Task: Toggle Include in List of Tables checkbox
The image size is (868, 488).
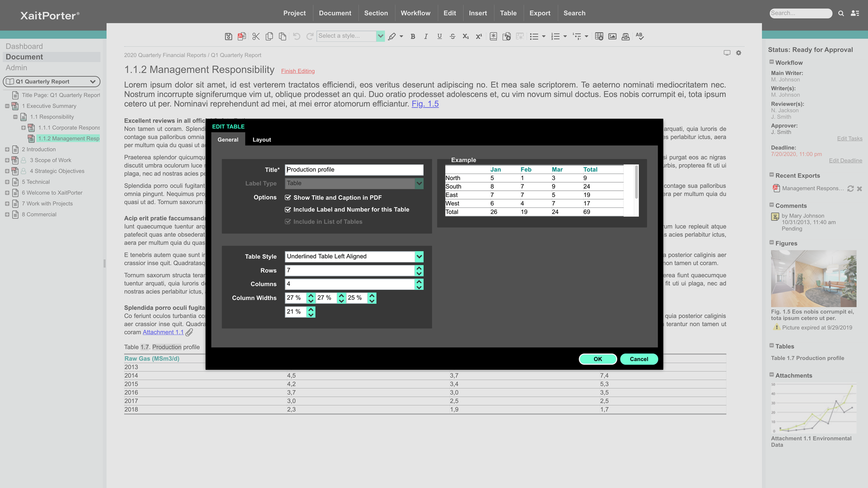Action: click(288, 222)
